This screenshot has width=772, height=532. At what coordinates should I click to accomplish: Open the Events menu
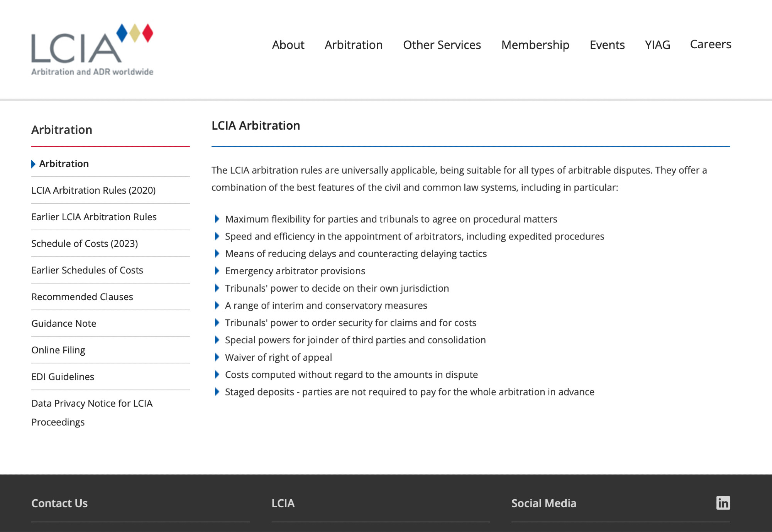607,45
